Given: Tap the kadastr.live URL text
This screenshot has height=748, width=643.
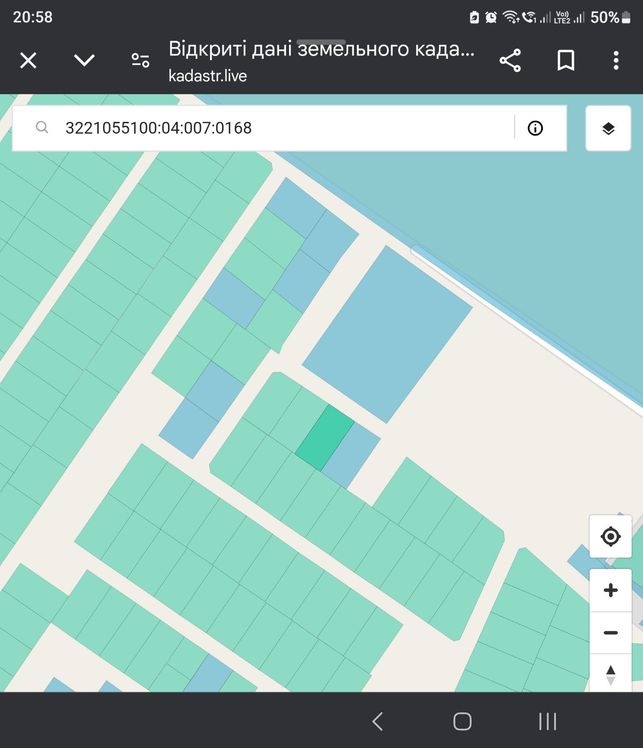Looking at the screenshot, I should [207, 75].
